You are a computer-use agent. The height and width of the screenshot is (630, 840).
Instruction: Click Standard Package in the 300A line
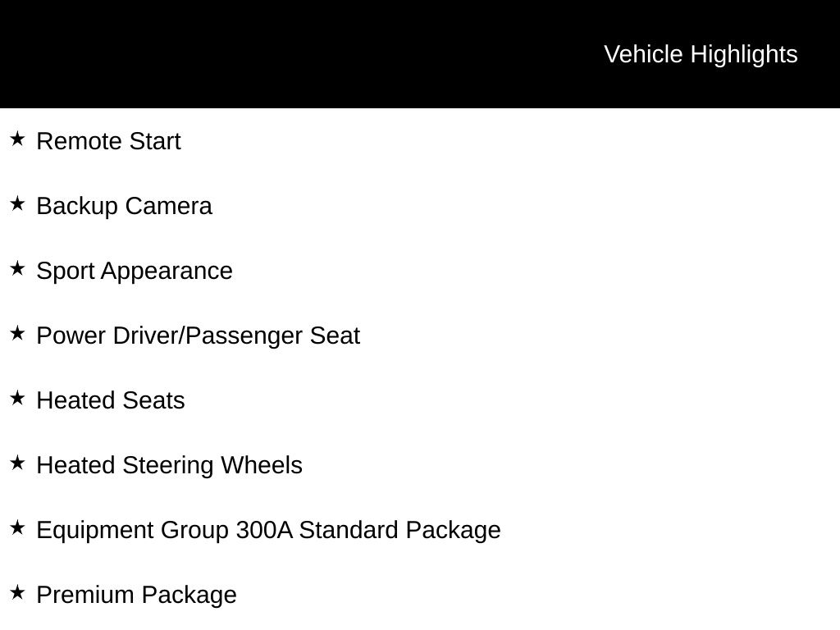(399, 530)
